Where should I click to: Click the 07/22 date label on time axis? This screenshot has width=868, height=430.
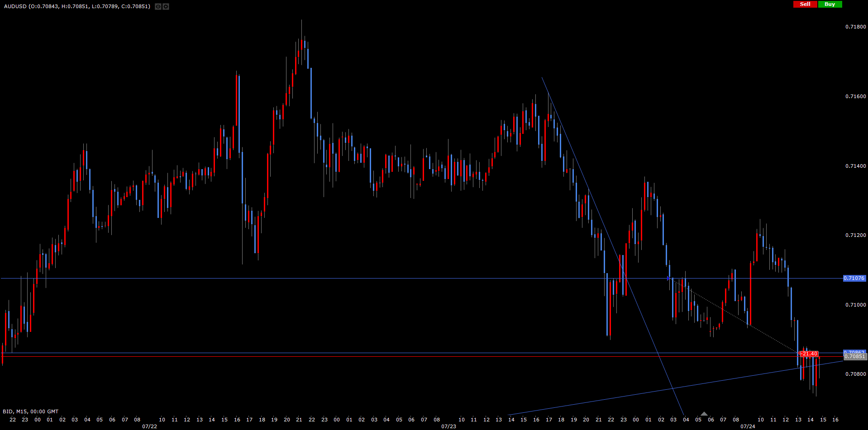click(150, 426)
